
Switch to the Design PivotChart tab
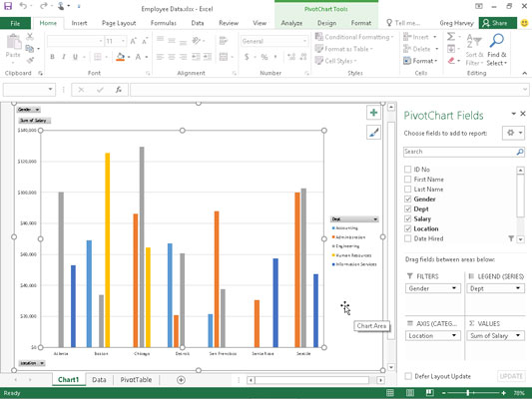[326, 23]
